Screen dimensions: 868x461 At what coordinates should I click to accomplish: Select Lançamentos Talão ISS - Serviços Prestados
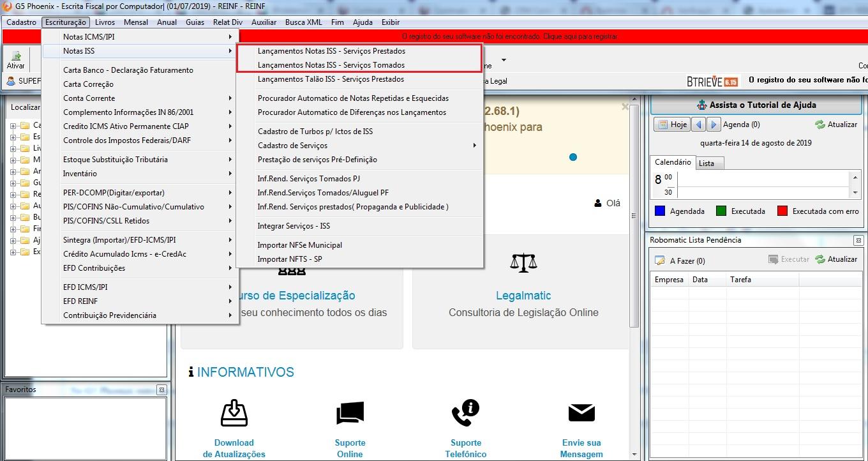click(359, 79)
